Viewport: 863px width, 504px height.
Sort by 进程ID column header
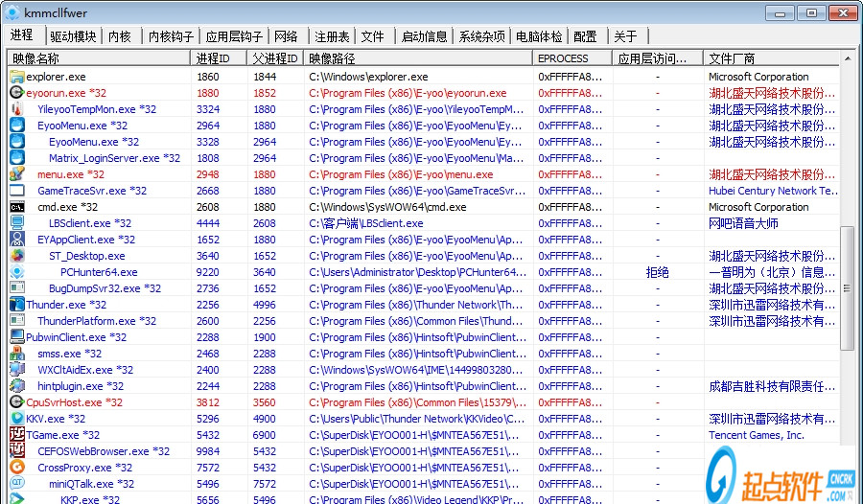219,58
